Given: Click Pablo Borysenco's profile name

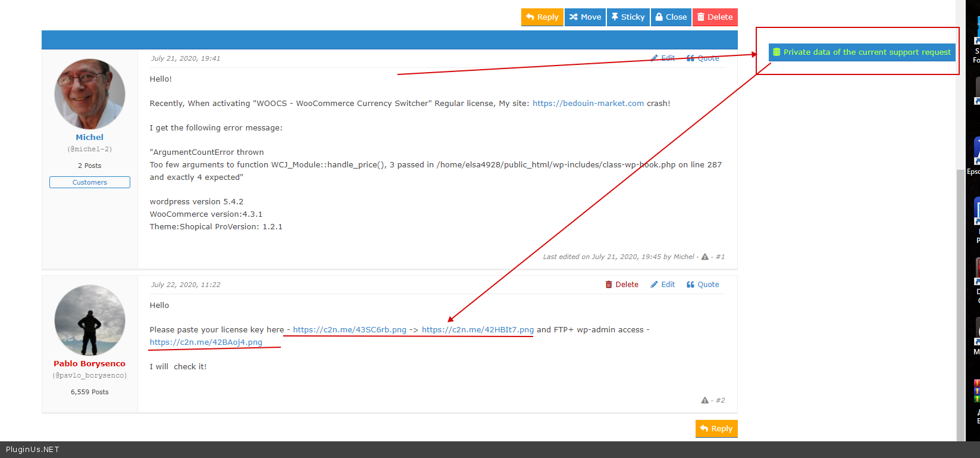Looking at the screenshot, I should point(89,364).
